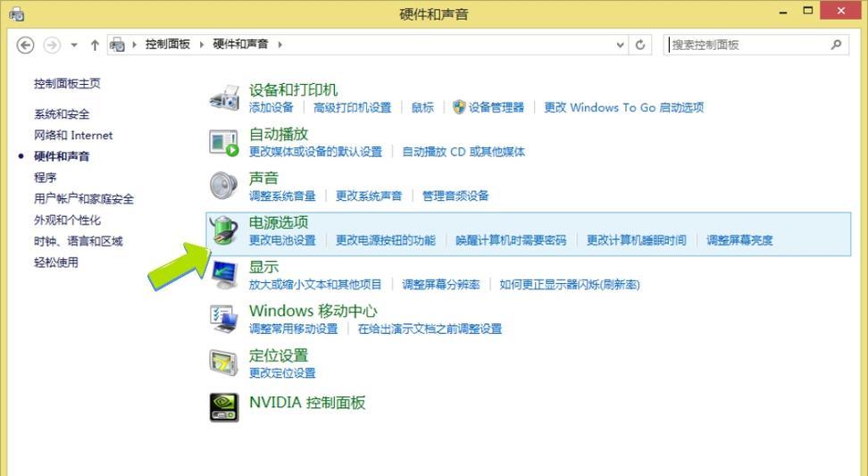Expand the arrow after 控制面板 breadcrumb
868x476 pixels.
coord(202,45)
